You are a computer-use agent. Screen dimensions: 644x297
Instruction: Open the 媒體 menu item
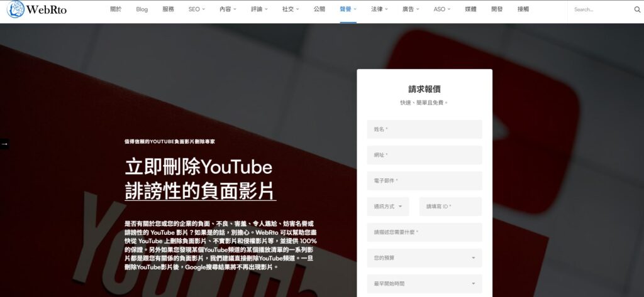[470, 9]
